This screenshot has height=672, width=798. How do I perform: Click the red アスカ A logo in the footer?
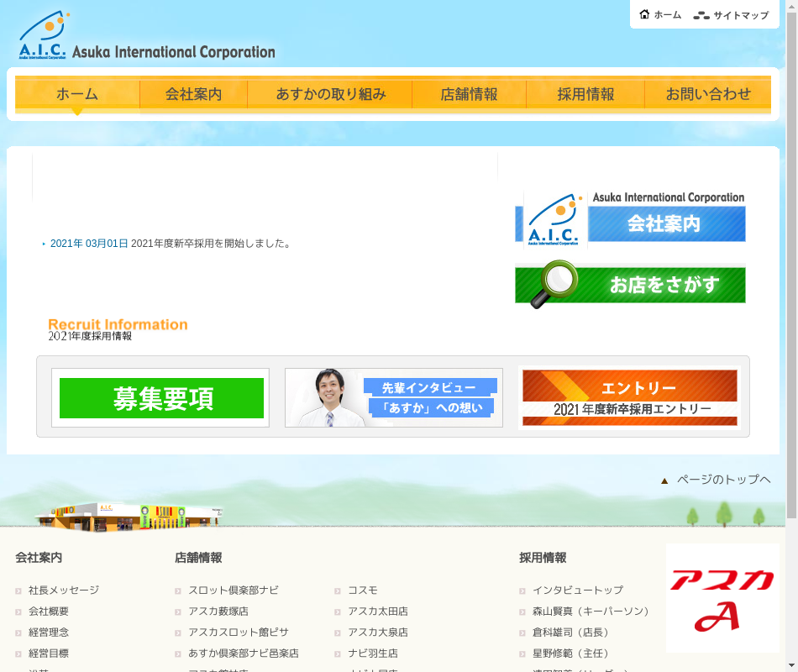pos(722,598)
